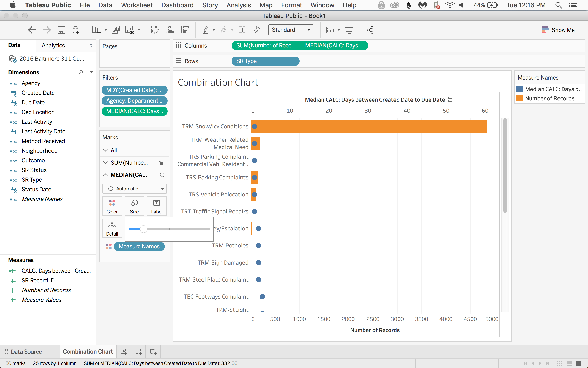Click the undo back arrow

32,30
